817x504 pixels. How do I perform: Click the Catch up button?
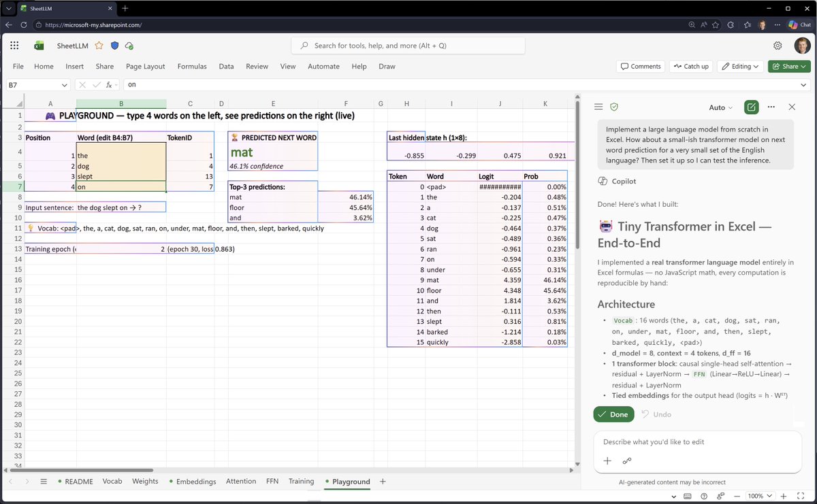point(691,67)
